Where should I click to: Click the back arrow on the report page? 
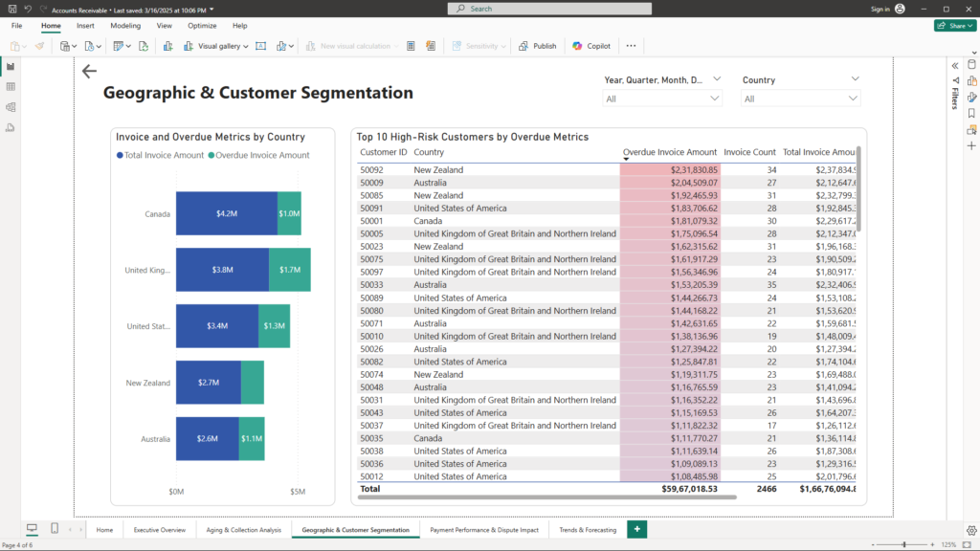click(x=89, y=72)
